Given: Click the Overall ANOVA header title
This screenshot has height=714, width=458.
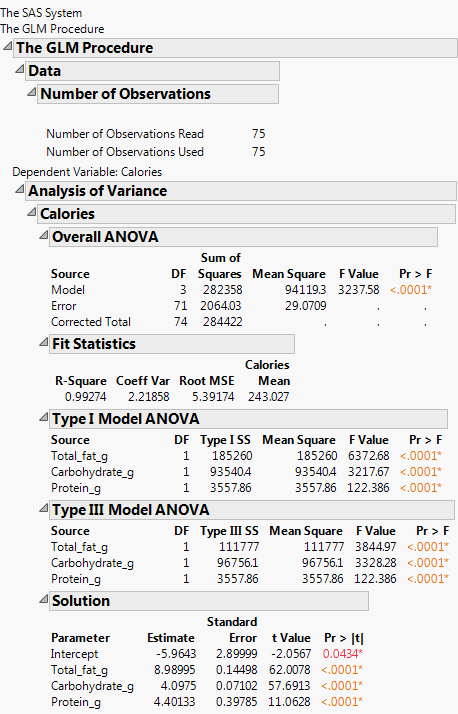Looking at the screenshot, I should point(105,237).
